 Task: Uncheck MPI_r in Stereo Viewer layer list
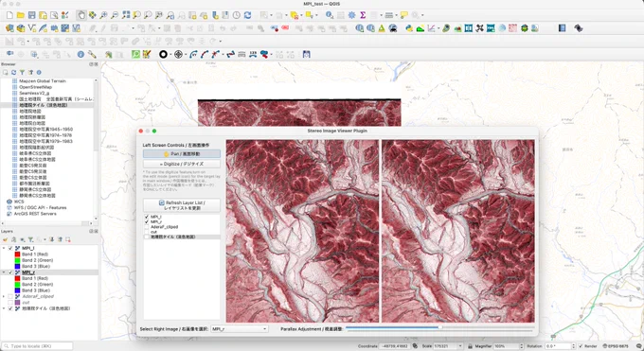(x=147, y=221)
